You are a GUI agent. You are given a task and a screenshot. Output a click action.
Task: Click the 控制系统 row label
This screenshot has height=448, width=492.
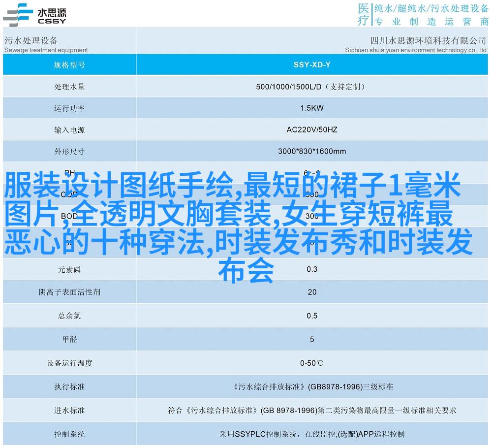[x=69, y=434]
